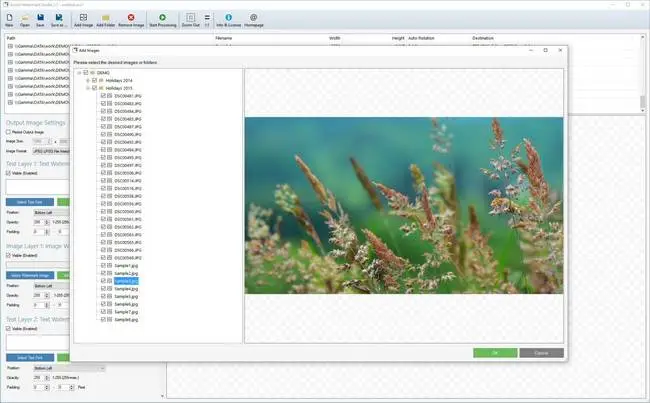Expand the Holidays 2014 folder node
Viewport: 650px width, 403px height.
click(88, 80)
